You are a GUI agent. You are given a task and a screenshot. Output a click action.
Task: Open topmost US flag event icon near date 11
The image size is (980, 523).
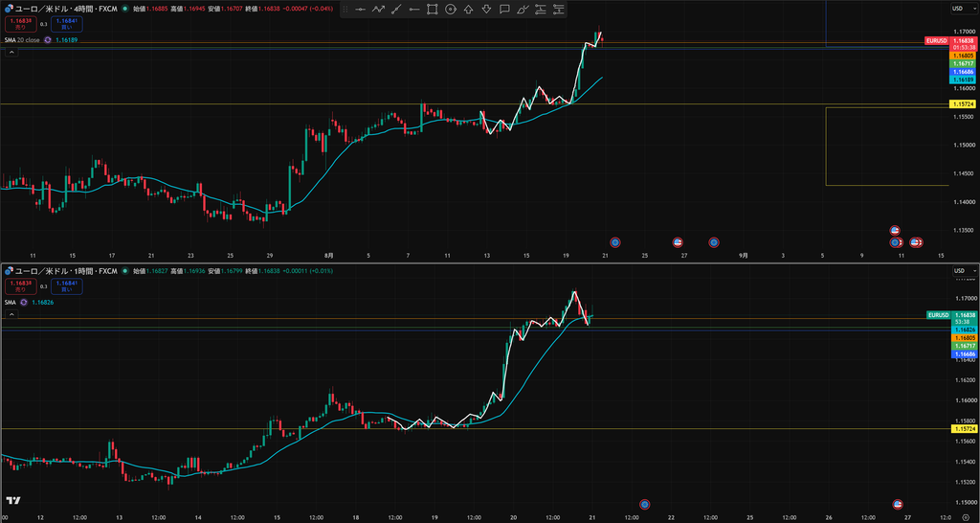click(x=895, y=231)
